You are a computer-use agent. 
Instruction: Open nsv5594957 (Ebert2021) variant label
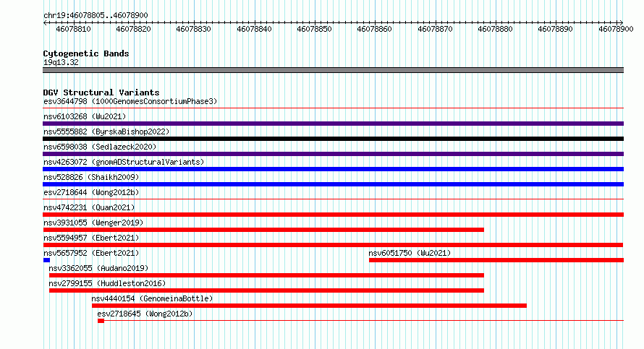point(91,238)
